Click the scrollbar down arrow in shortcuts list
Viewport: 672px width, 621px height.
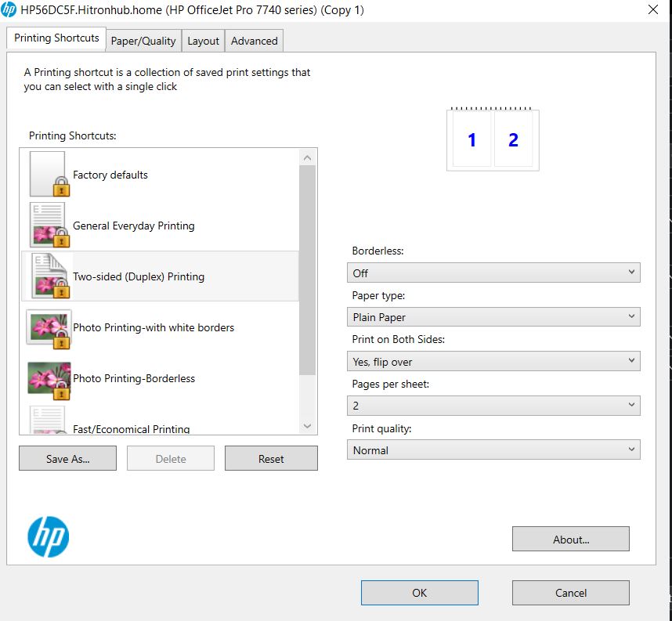pyautogui.click(x=308, y=424)
